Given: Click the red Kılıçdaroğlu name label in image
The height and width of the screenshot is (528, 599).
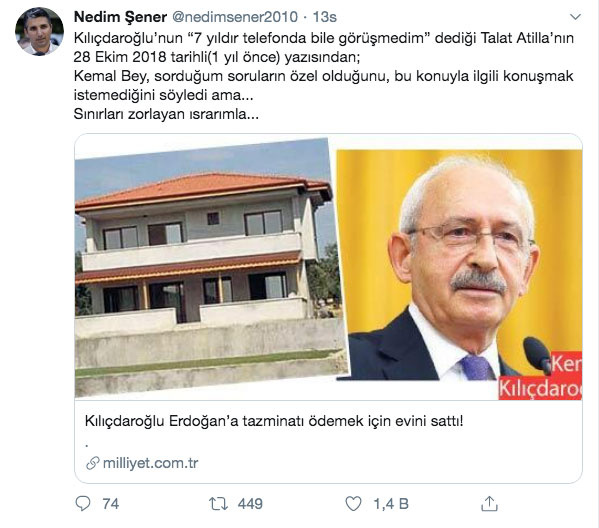Looking at the screenshot, I should click(x=540, y=376).
